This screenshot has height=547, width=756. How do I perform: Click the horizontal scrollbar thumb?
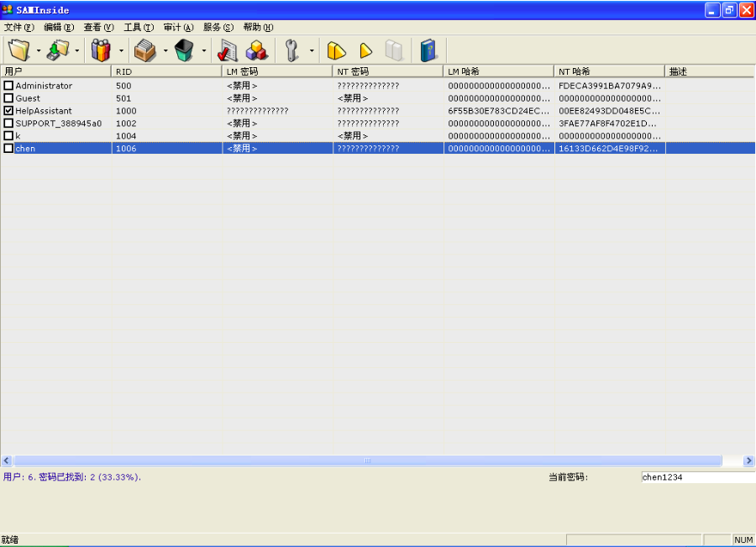pos(367,460)
